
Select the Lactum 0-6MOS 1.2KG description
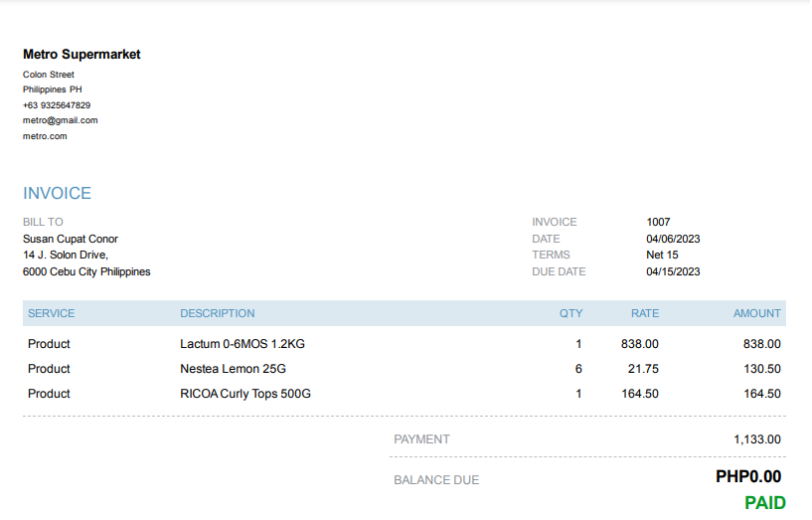[243, 344]
